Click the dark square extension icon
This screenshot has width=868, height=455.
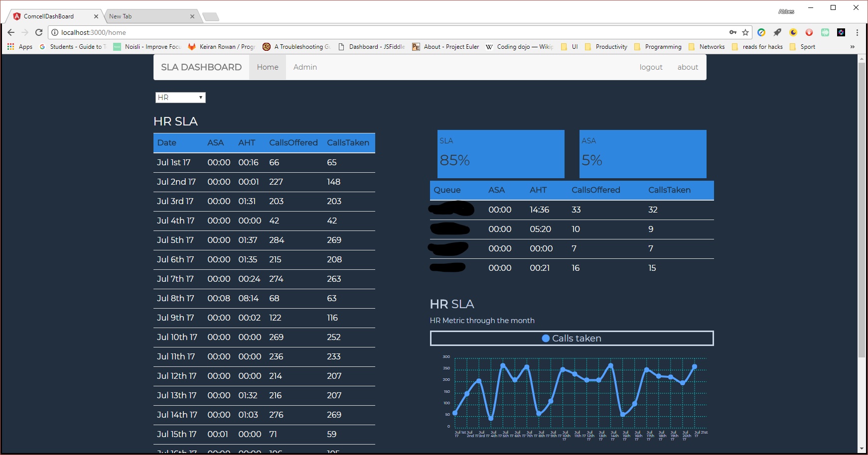click(841, 32)
